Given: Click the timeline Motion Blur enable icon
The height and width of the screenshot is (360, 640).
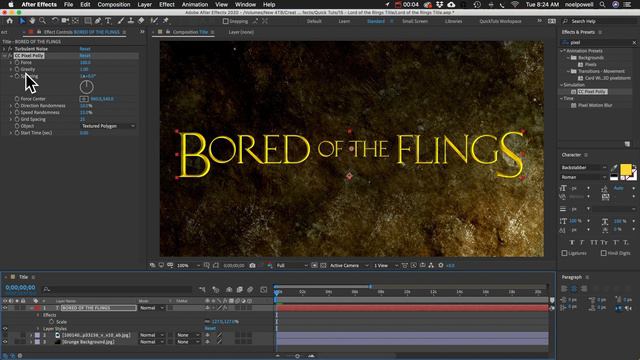Looking at the screenshot, I should [250, 289].
